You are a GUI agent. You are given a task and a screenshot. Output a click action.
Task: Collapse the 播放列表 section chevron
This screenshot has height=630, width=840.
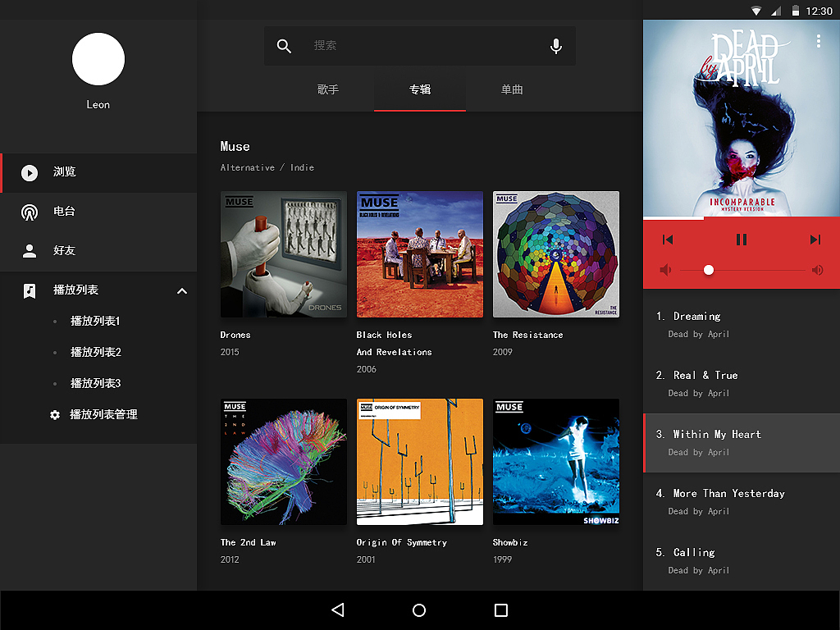click(x=182, y=291)
